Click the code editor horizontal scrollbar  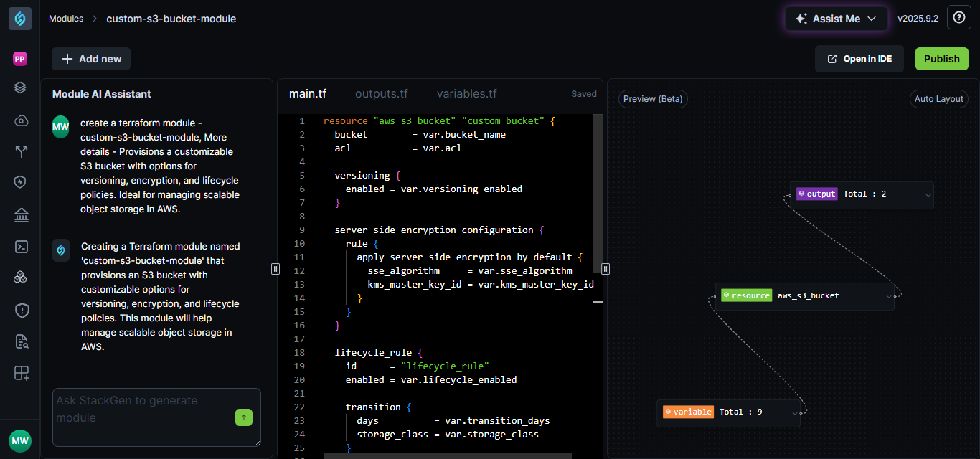point(448,455)
